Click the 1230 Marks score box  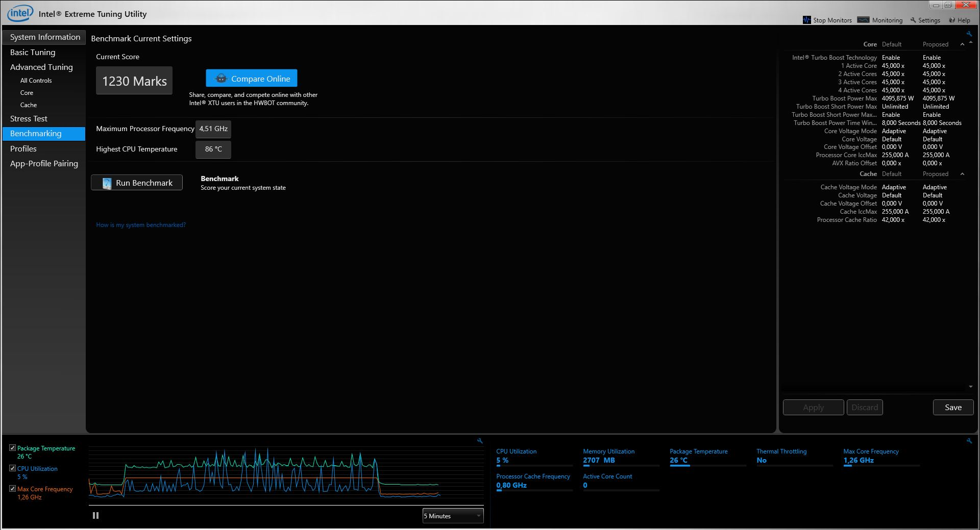(x=134, y=81)
